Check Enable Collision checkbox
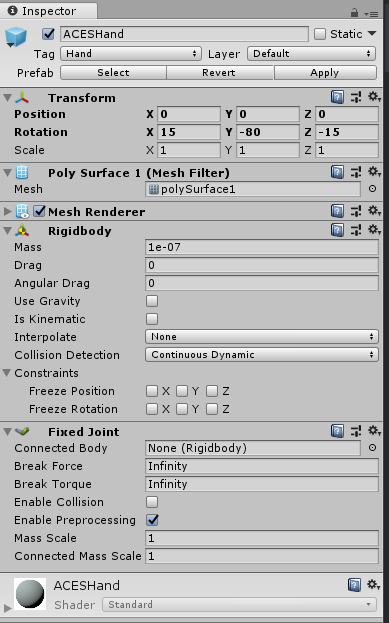This screenshot has width=389, height=623. tap(152, 502)
